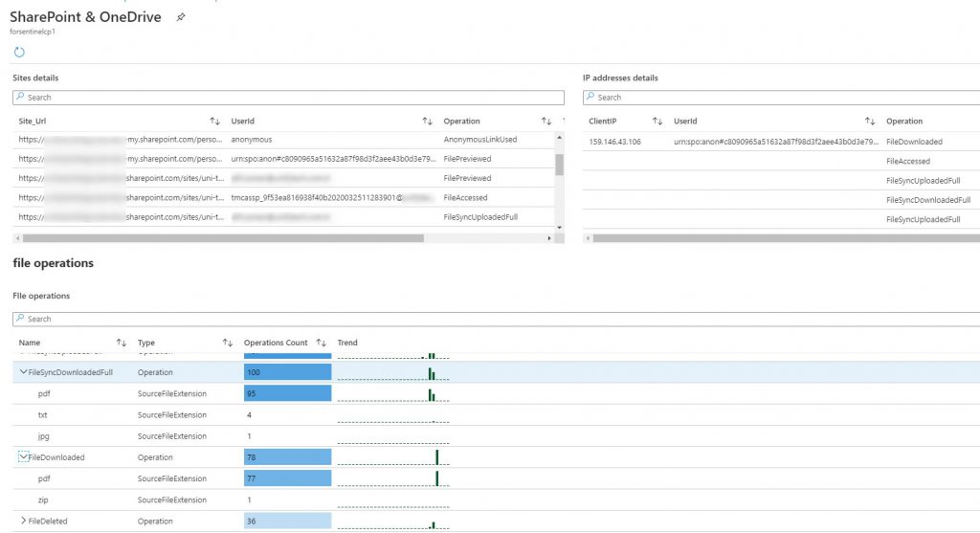The height and width of the screenshot is (533, 980).
Task: Search in Sites details box
Action: 288,98
